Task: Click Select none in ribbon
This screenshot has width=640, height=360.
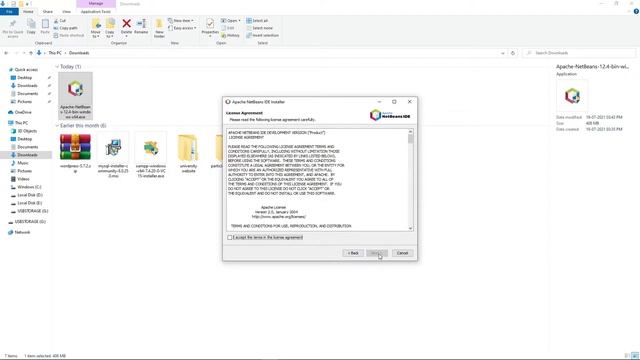Action: point(259,28)
